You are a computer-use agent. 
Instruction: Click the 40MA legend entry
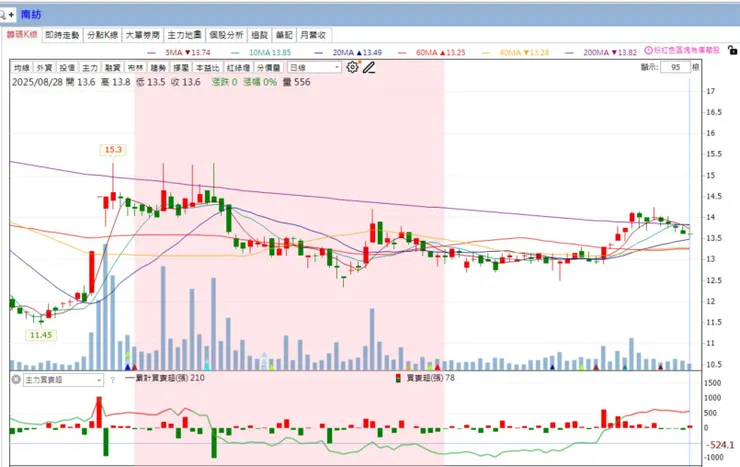(x=515, y=52)
